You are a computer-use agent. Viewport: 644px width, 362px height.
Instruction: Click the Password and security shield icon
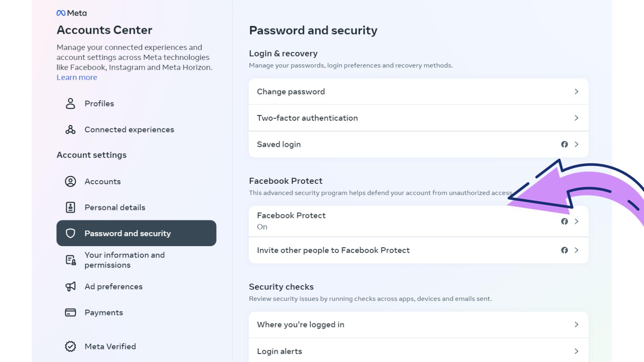click(x=70, y=233)
